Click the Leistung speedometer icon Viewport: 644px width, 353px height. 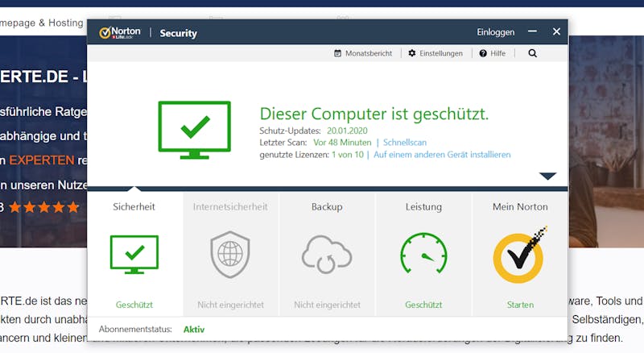point(423,253)
